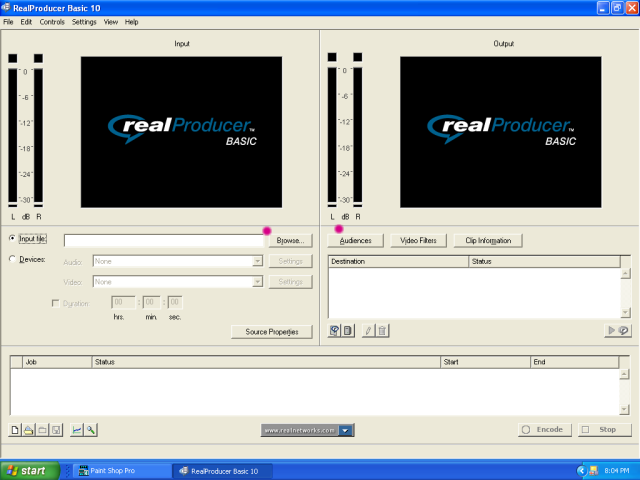Click the Open Job folder icon
Viewport: 640px width, 480px height.
[x=29, y=430]
